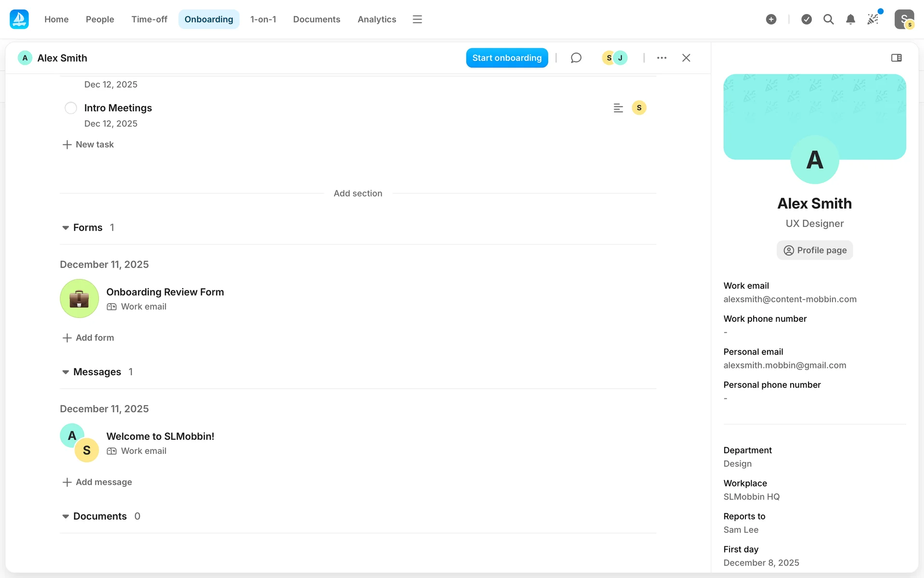924x578 pixels.
Task: Switch to the Analytics tab
Action: [376, 19]
